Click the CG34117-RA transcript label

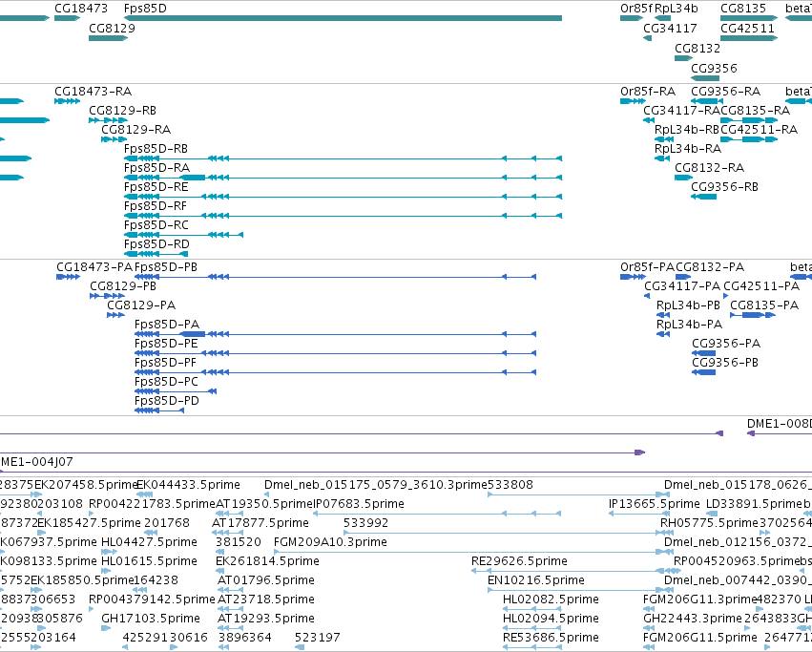click(x=681, y=111)
